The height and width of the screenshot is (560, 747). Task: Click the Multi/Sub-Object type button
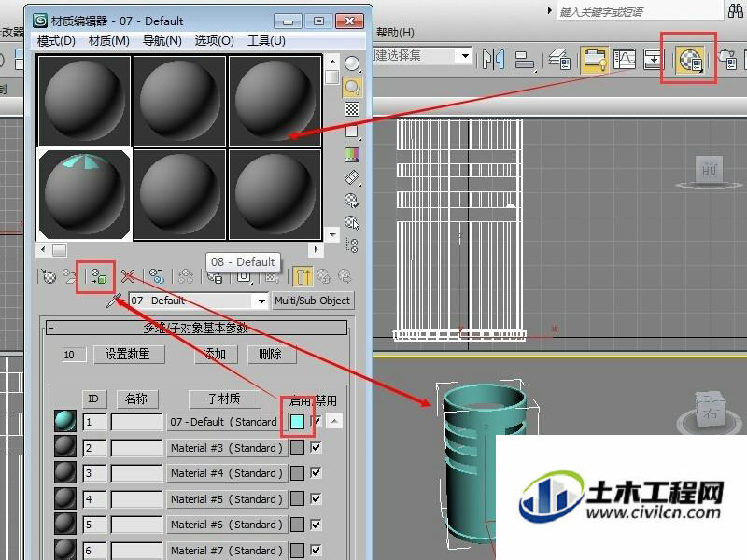pyautogui.click(x=313, y=301)
